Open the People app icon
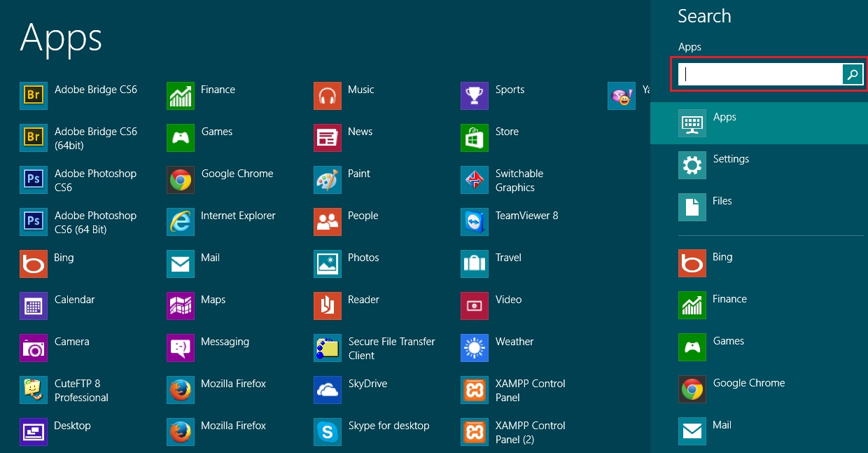Image resolution: width=868 pixels, height=453 pixels. click(x=328, y=222)
